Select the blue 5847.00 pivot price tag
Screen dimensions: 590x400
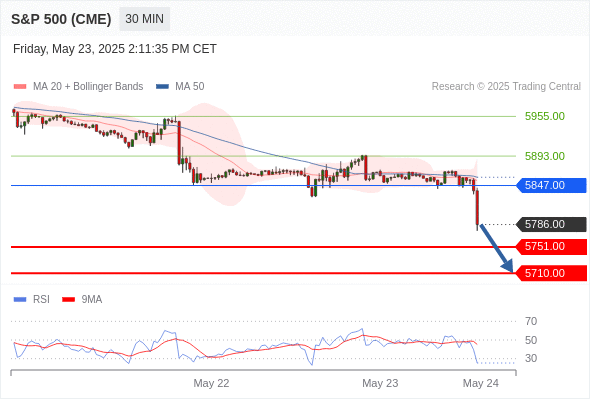coord(551,186)
